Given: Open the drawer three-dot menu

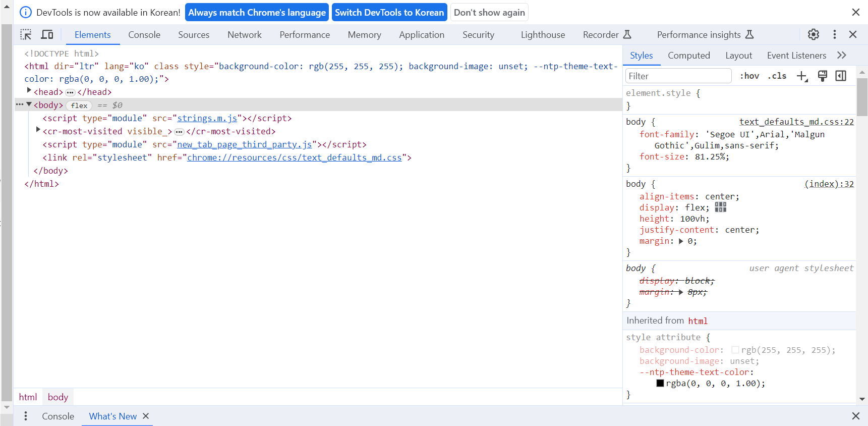Looking at the screenshot, I should coord(26,416).
